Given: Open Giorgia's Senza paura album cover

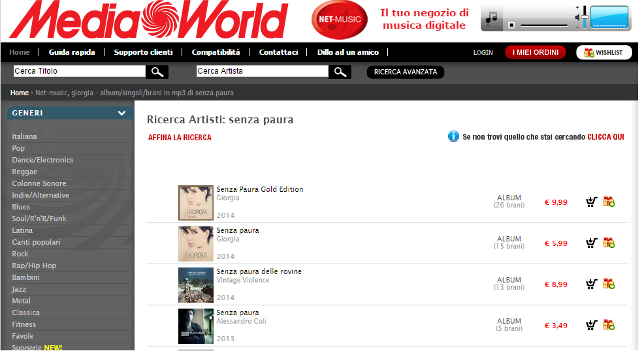Looking at the screenshot, I should click(x=195, y=243).
